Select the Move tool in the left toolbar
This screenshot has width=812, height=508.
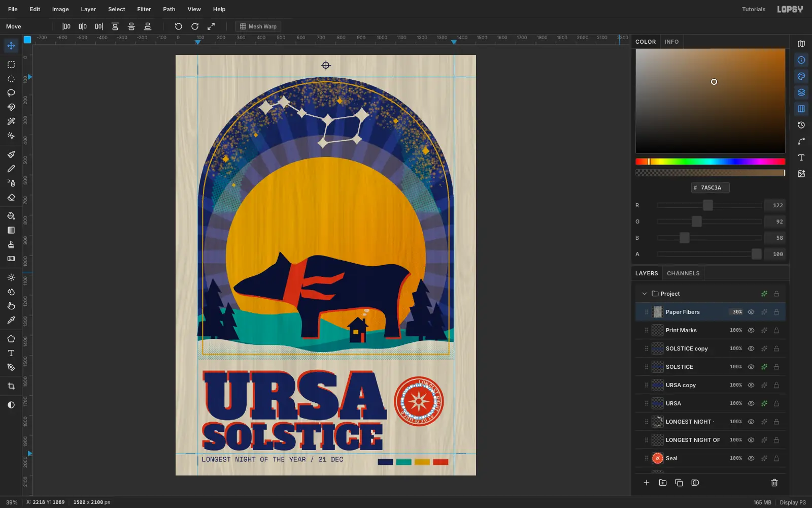tap(11, 46)
